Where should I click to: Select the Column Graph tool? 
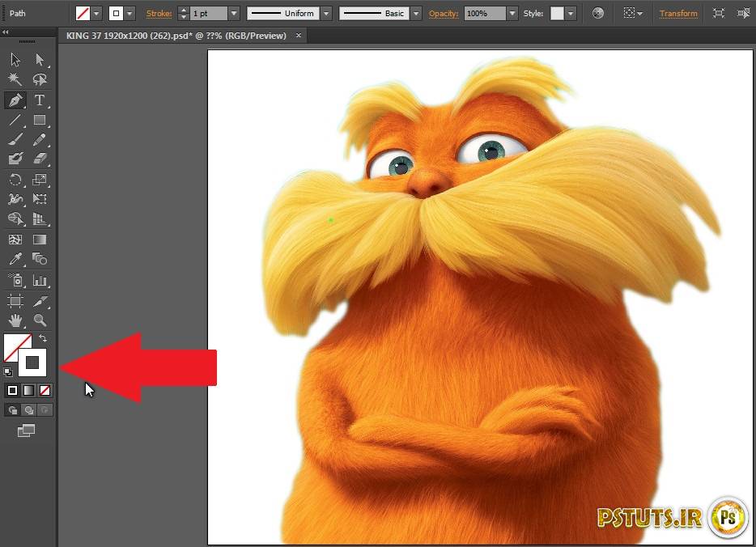[x=40, y=280]
